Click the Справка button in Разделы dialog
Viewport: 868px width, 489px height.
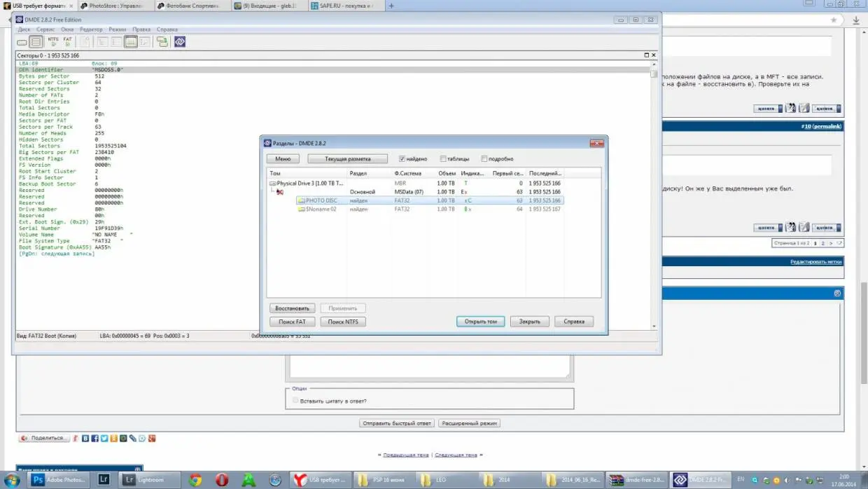[x=574, y=322]
